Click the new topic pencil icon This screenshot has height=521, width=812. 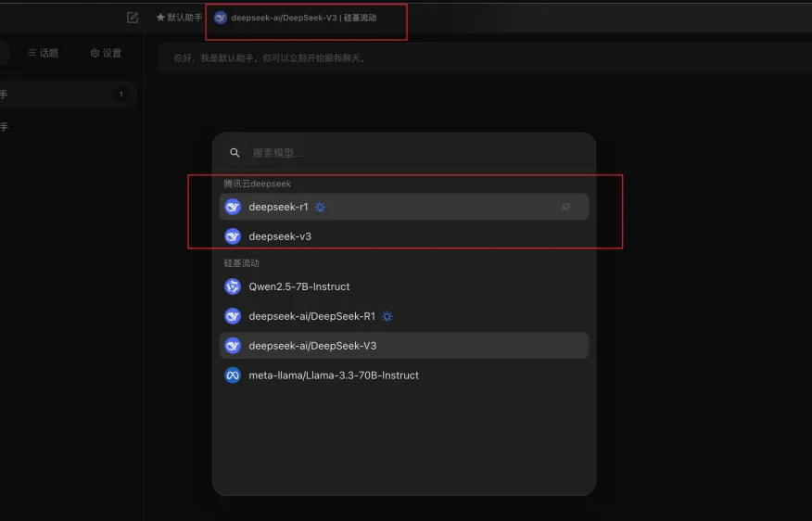[x=133, y=18]
